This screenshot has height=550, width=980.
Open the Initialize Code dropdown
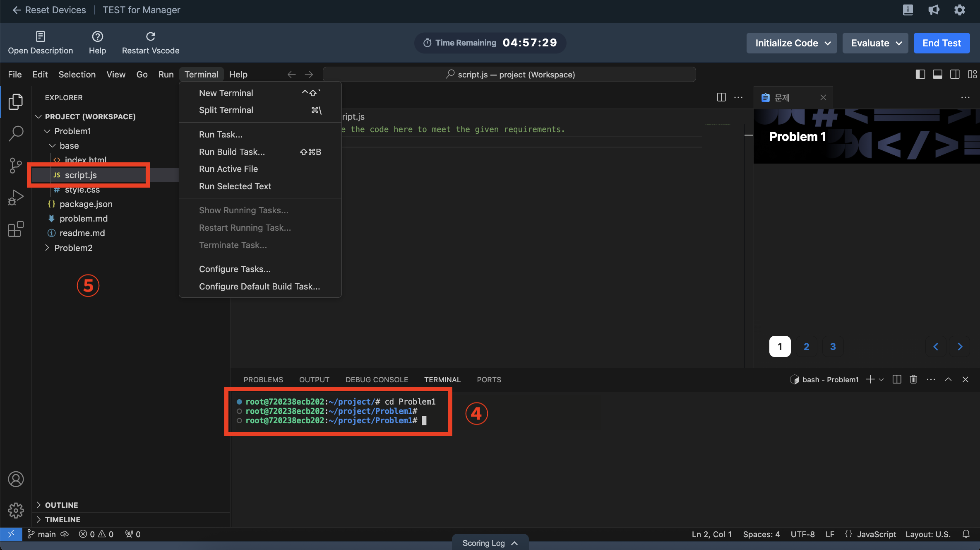791,43
